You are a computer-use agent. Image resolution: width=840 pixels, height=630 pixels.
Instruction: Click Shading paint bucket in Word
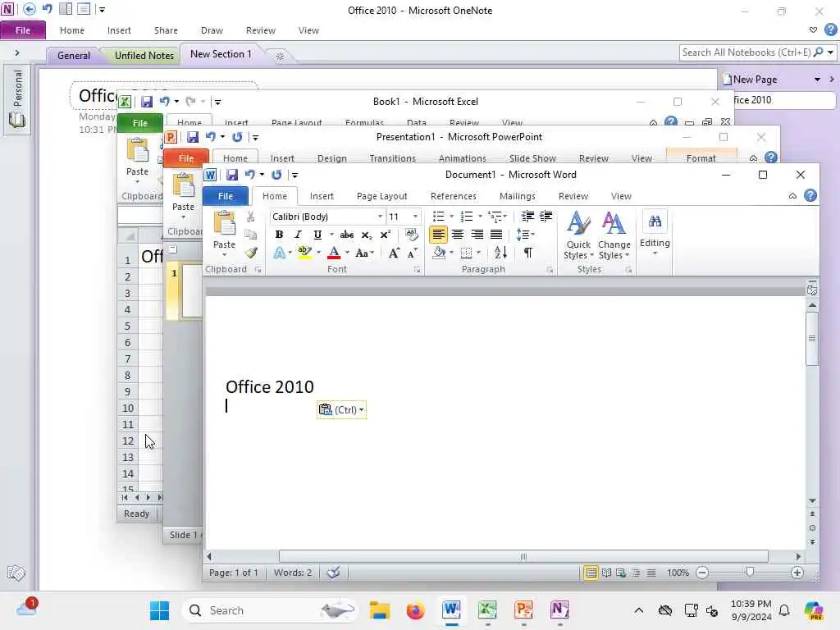pos(440,253)
